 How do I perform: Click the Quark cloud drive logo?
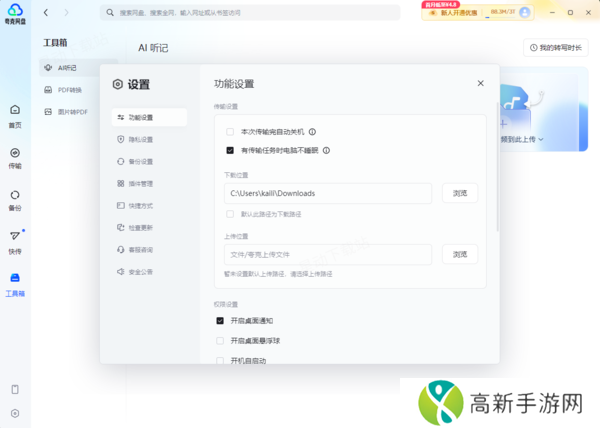click(15, 14)
